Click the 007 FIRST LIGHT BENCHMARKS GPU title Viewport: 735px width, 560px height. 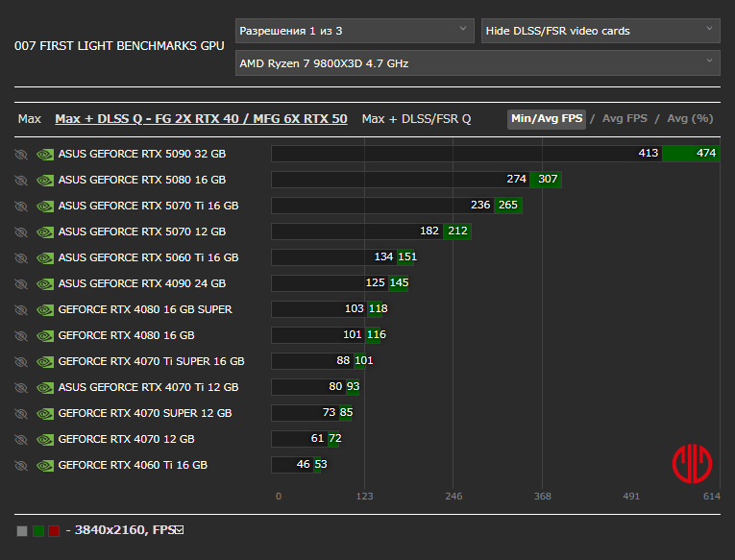click(119, 46)
